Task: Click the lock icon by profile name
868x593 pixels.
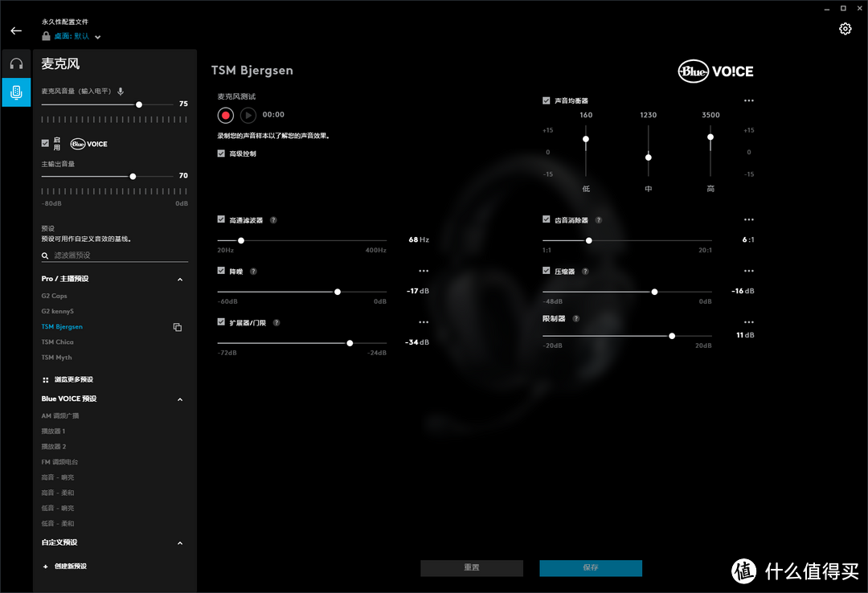Action: (x=46, y=36)
